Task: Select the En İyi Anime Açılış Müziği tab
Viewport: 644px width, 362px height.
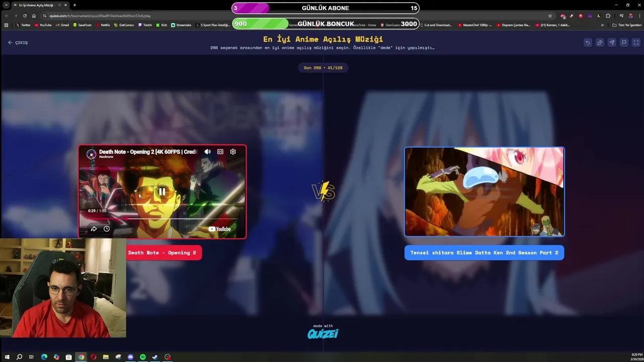Action: point(41,5)
